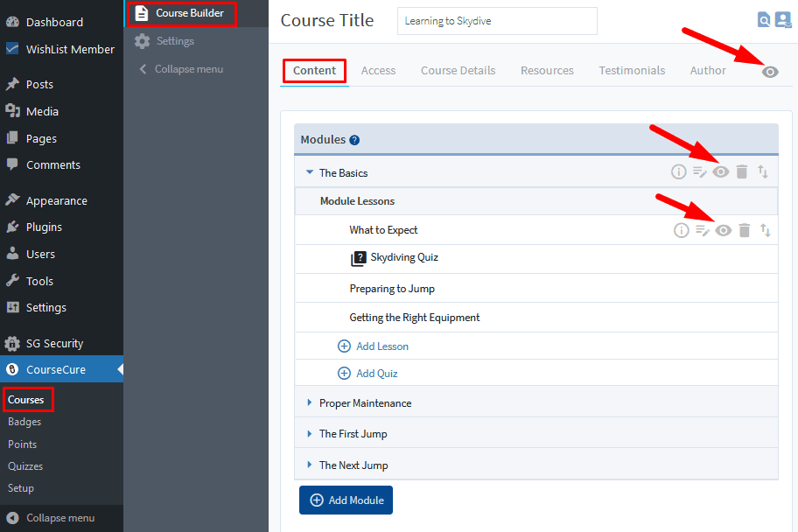
Task: Click the Module Lessons heading row
Action: point(536,201)
